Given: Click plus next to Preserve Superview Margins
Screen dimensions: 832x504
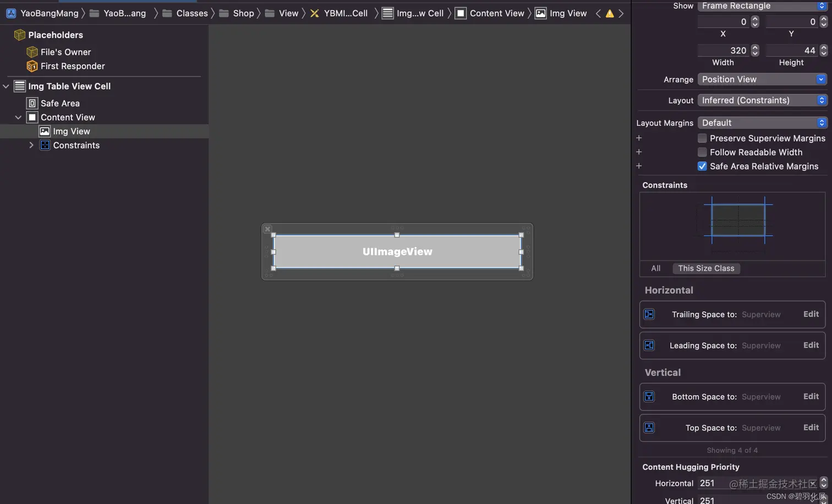Looking at the screenshot, I should [x=639, y=138].
